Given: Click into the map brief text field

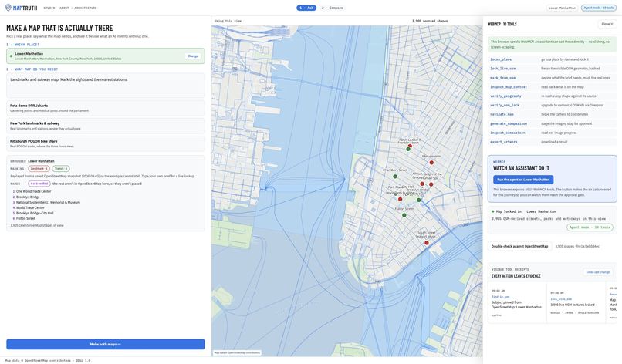Looking at the screenshot, I should (x=106, y=86).
